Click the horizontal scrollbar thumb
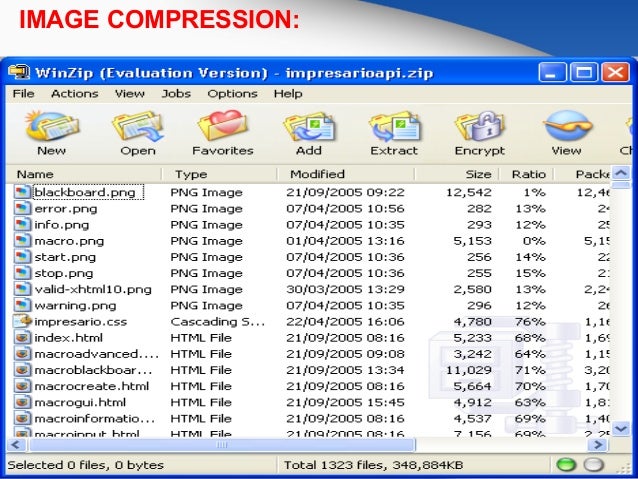This screenshot has height=479, width=638. (222, 444)
